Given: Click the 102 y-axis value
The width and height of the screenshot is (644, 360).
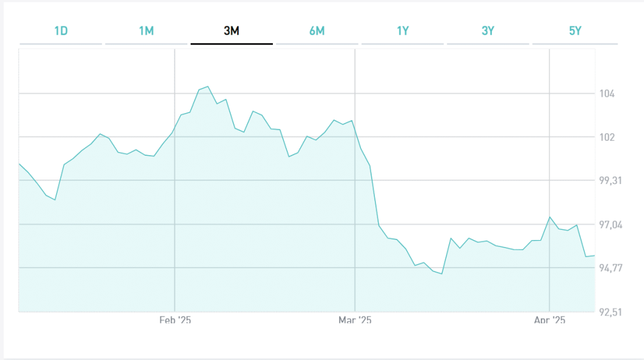Looking at the screenshot, I should tap(607, 137).
